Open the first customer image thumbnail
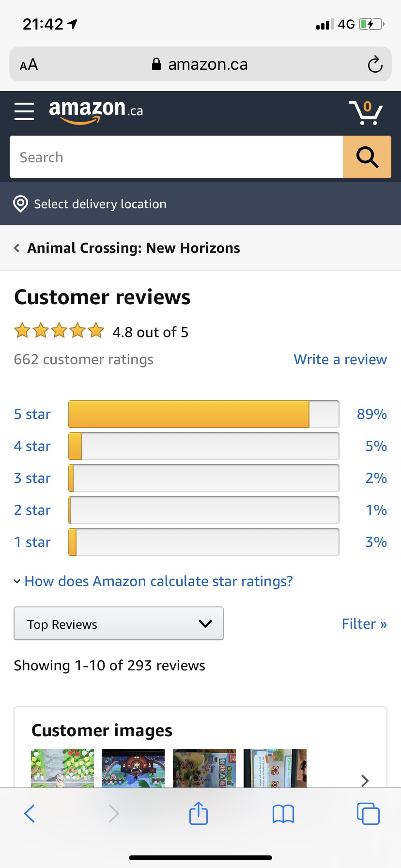Viewport: 401px width, 868px height. [62, 768]
